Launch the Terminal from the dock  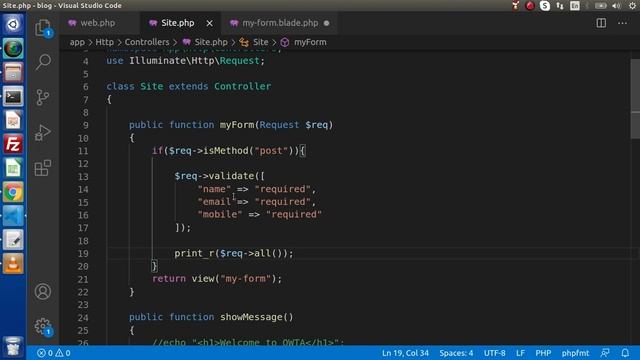(x=13, y=97)
